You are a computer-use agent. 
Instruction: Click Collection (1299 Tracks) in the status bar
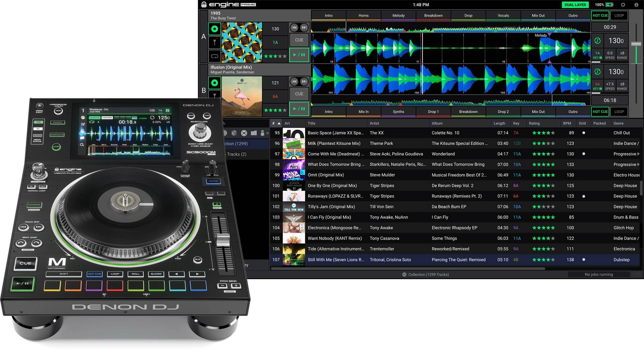426,274
